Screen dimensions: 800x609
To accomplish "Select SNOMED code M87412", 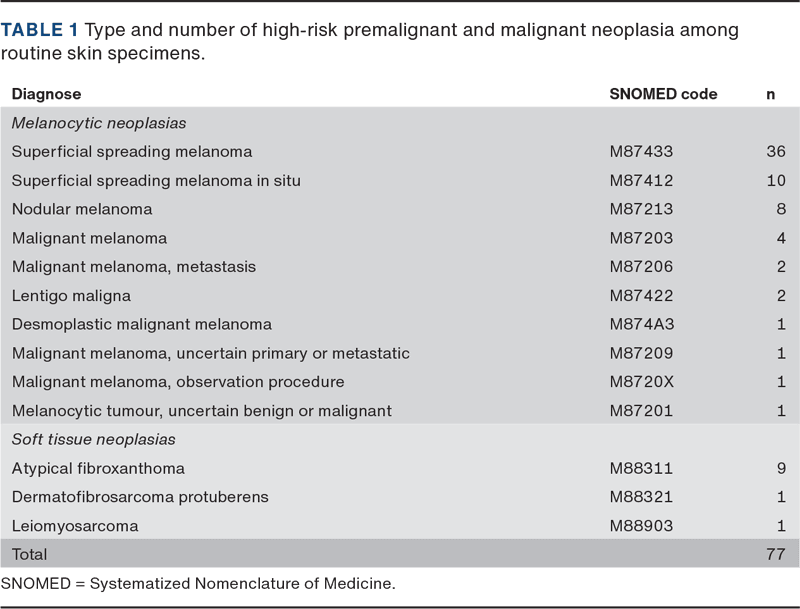I will click(641, 181).
